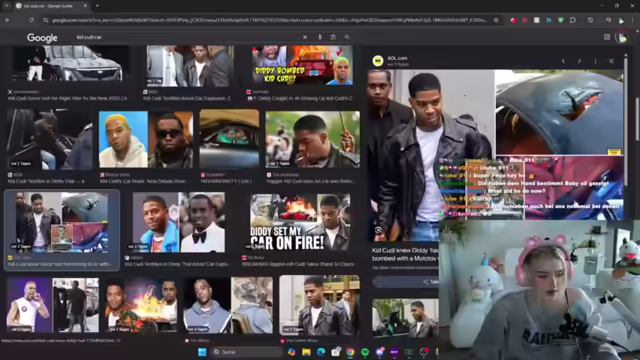Click the Google logo

point(42,38)
